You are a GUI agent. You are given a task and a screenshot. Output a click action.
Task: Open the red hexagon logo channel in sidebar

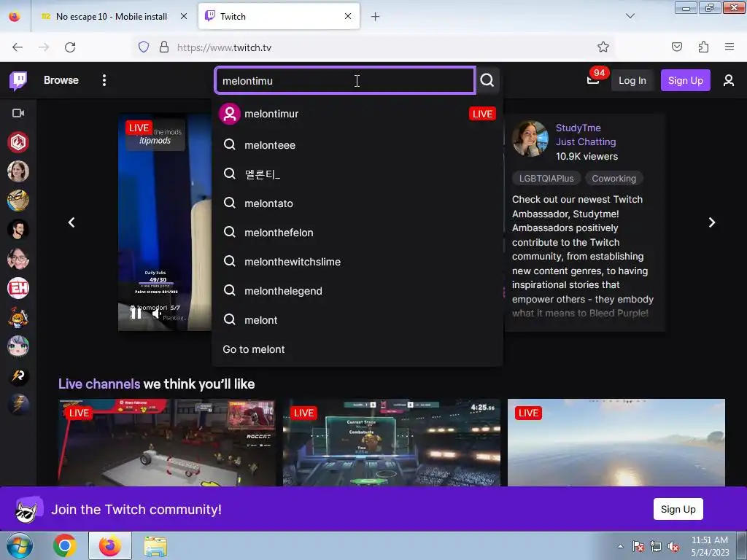coord(18,142)
